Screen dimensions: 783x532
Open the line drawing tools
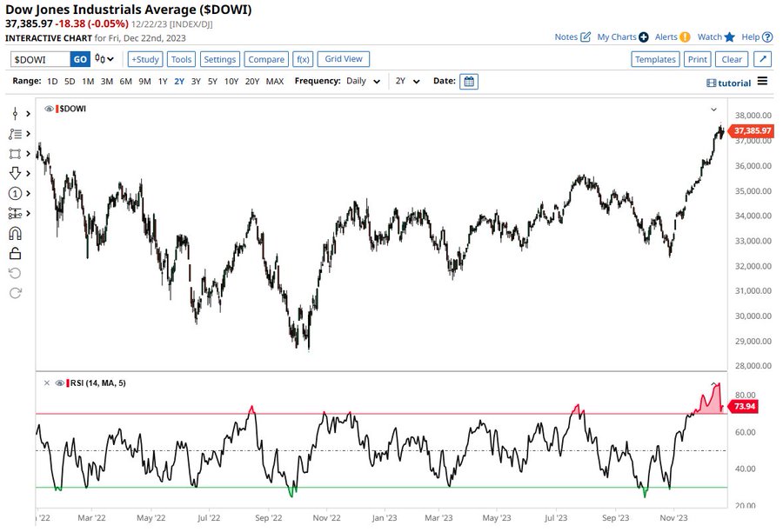[x=15, y=134]
